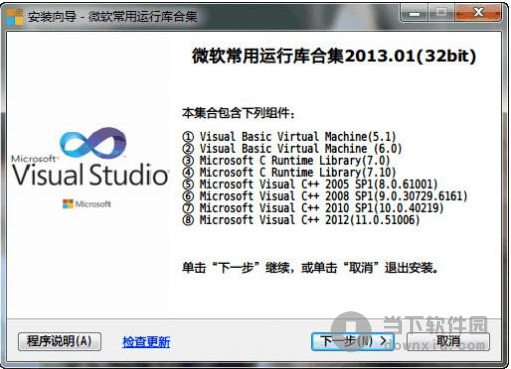Select item ⑦ Visual C++ 2010 SP1
511x369 pixels.
tap(313, 208)
